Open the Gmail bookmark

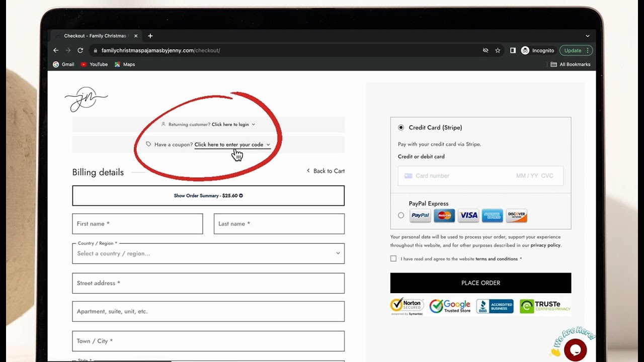pos(63,64)
